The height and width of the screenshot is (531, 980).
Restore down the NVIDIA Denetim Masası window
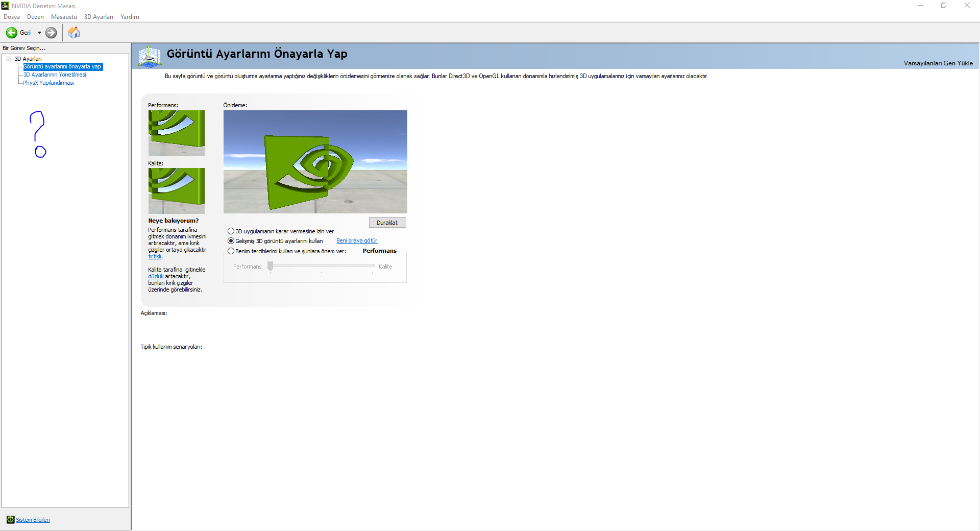944,6
